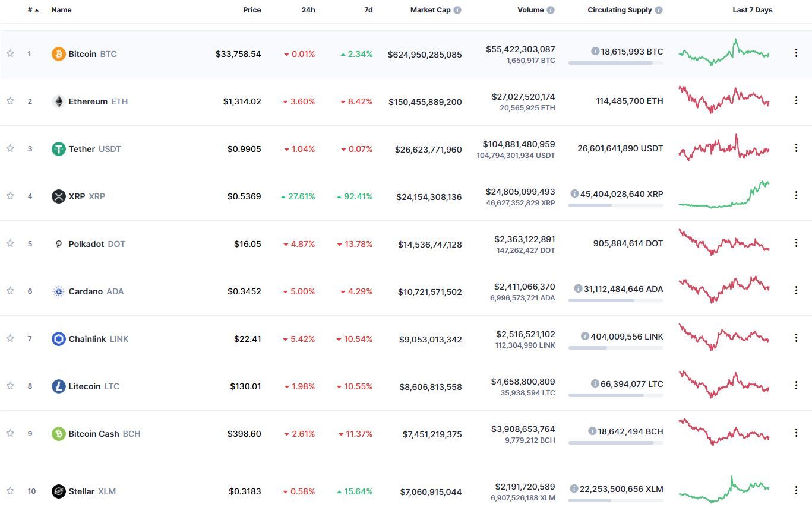
Task: Star Chainlink for the watchlist
Action: [10, 338]
